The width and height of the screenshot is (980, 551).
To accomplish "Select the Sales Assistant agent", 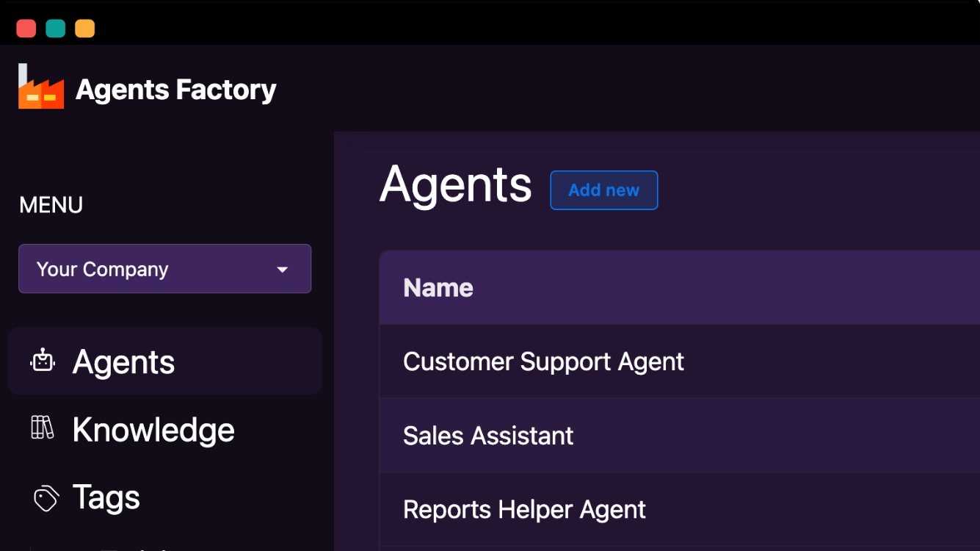I will 488,436.
